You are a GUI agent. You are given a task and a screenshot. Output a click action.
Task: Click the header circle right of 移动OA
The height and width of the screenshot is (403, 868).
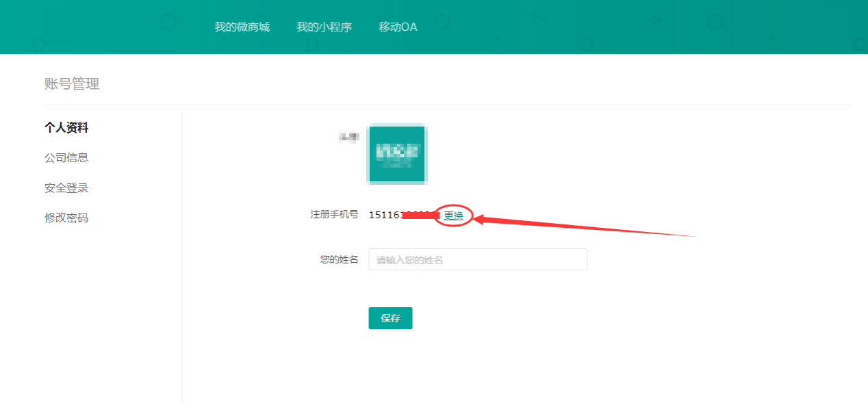[442, 22]
